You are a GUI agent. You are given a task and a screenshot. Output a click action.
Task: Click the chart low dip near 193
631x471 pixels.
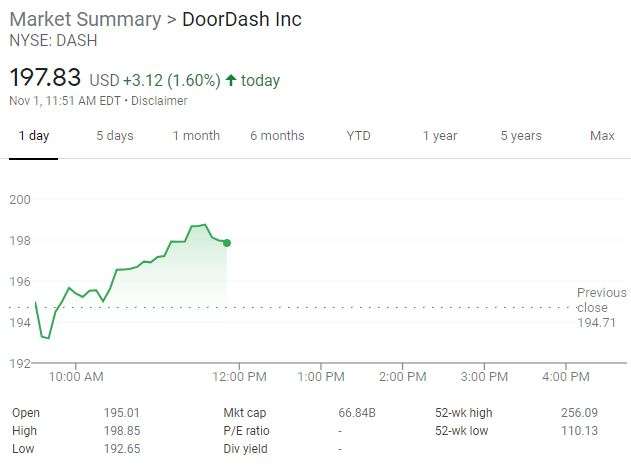pos(48,337)
